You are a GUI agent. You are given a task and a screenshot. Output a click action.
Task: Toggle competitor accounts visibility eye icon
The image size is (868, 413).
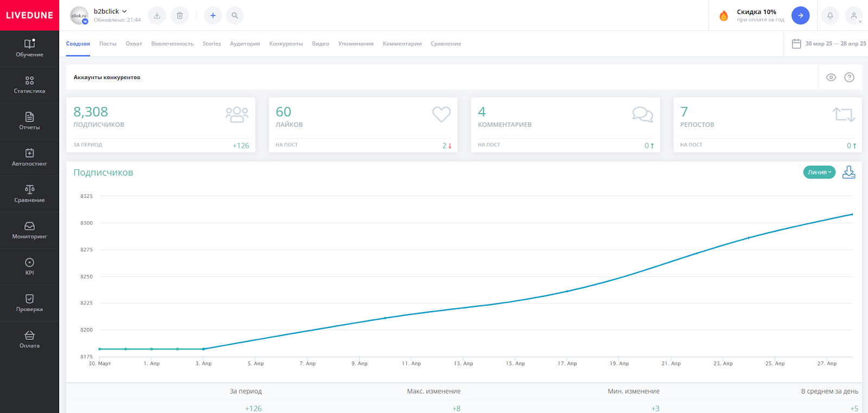(x=831, y=78)
